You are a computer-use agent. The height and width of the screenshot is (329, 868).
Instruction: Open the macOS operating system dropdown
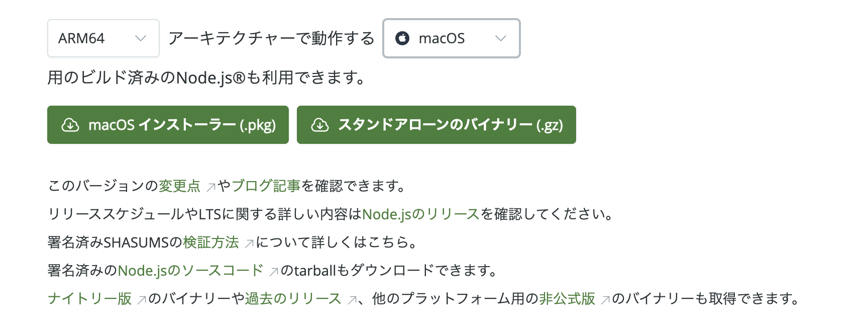point(451,38)
